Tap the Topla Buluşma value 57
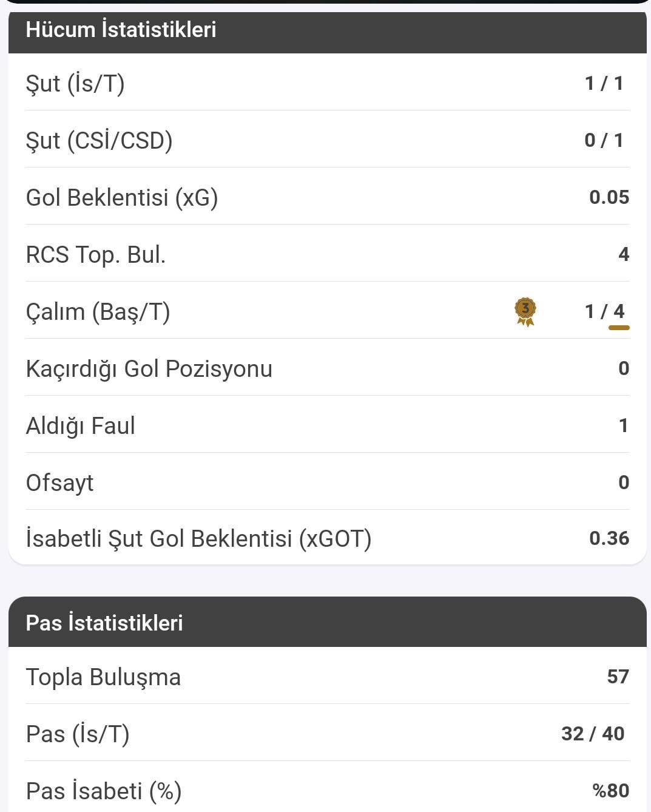 pos(618,677)
